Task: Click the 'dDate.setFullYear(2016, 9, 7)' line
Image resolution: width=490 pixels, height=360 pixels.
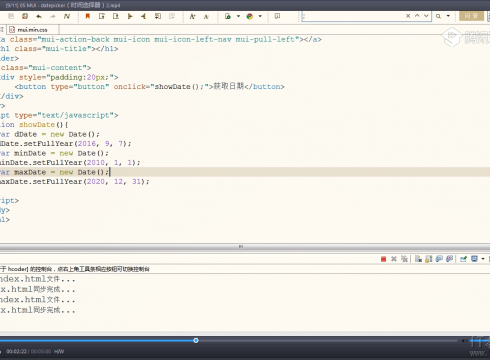Action: coord(66,144)
